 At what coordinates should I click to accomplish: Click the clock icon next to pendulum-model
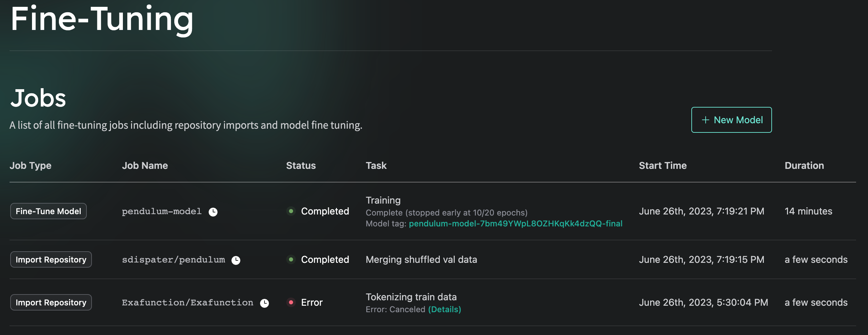click(x=213, y=212)
